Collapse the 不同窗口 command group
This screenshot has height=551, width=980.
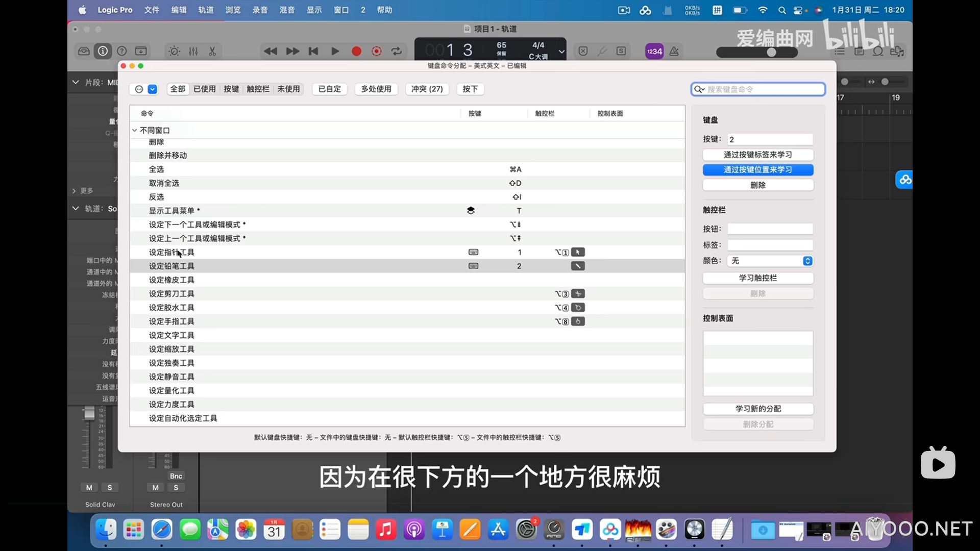pyautogui.click(x=135, y=131)
